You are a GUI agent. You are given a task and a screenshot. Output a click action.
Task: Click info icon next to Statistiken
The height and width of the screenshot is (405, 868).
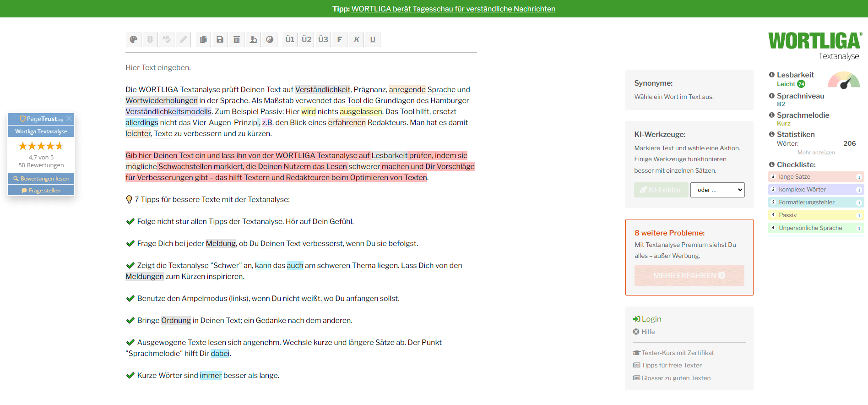772,134
